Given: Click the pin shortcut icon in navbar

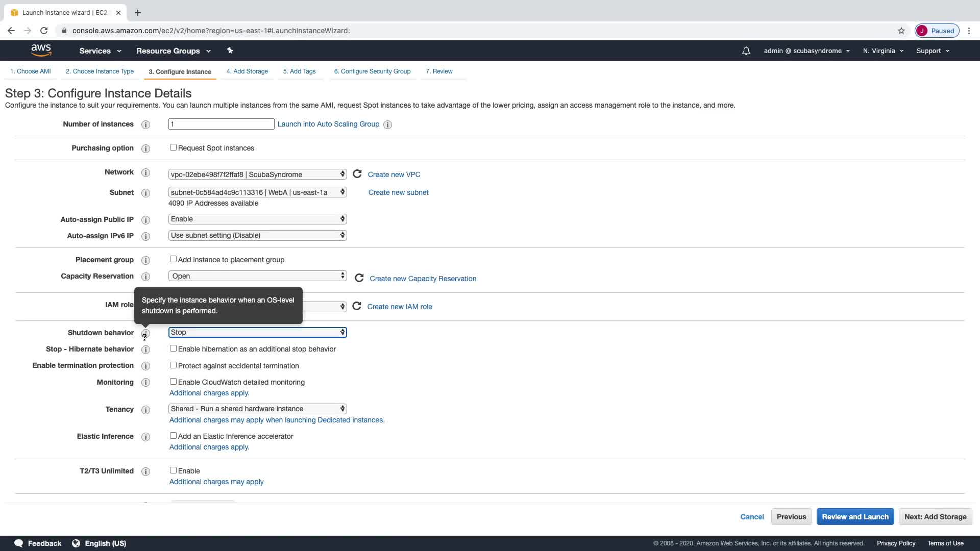Looking at the screenshot, I should (x=230, y=51).
